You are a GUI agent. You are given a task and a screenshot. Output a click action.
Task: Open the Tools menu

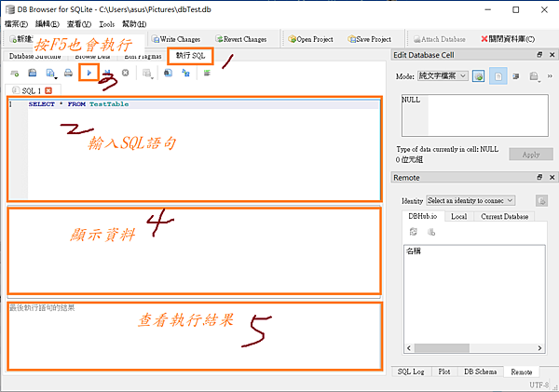[106, 24]
